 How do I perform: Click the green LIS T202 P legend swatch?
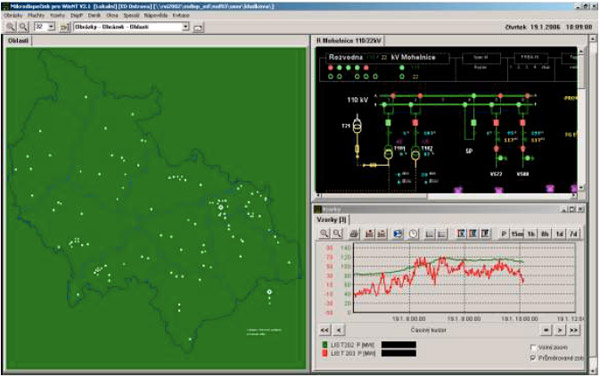click(x=325, y=345)
